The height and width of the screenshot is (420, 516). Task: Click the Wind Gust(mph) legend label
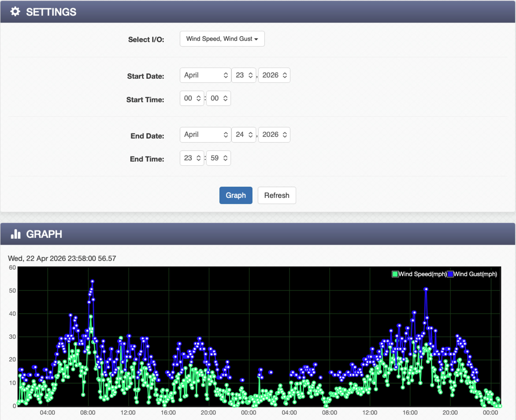[475, 274]
